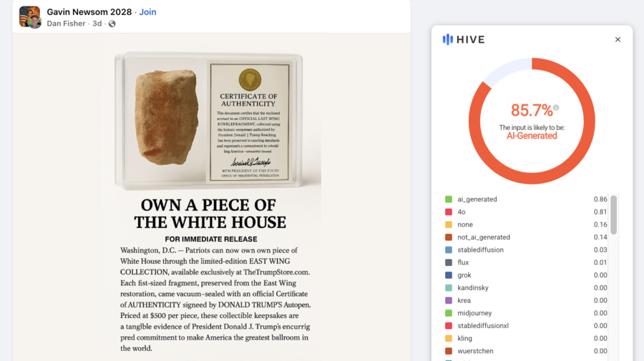Image resolution: width=644 pixels, height=361 pixels.
Task: Click the red 4o legend swatch
Action: point(449,212)
